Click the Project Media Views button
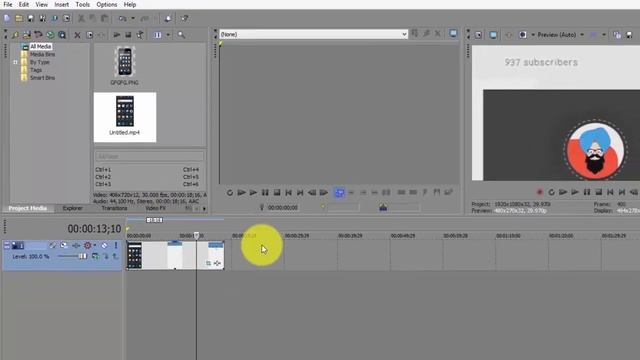640x360 pixels. point(158,35)
